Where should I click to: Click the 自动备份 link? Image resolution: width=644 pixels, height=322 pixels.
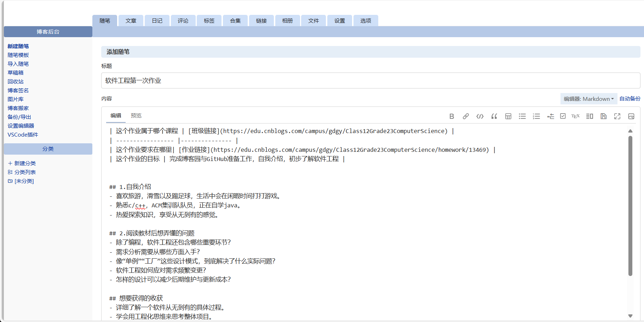click(629, 99)
